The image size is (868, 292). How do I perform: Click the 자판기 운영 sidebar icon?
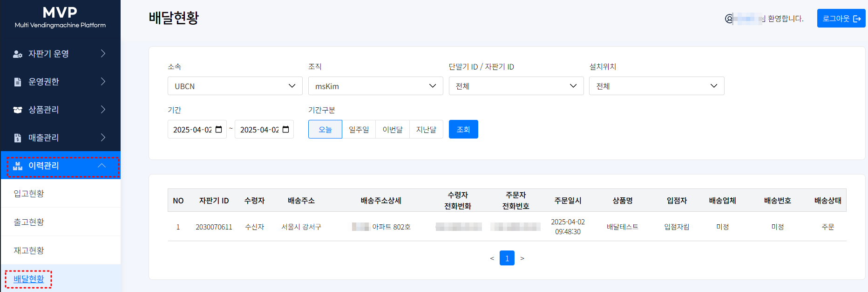point(18,54)
